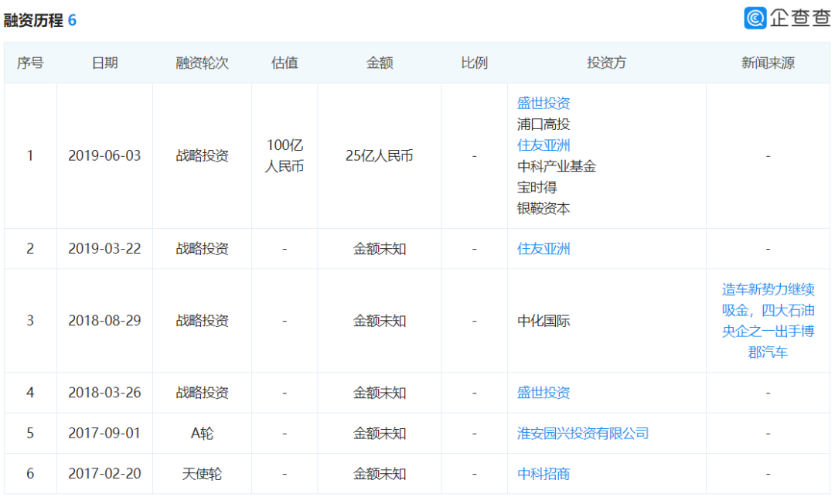This screenshot has height=504, width=835.
Task: Click investor 浦口高投
Action: point(544,124)
